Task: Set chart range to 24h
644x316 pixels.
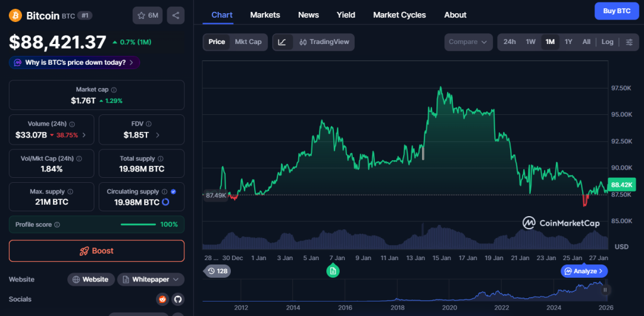Action: click(x=509, y=42)
